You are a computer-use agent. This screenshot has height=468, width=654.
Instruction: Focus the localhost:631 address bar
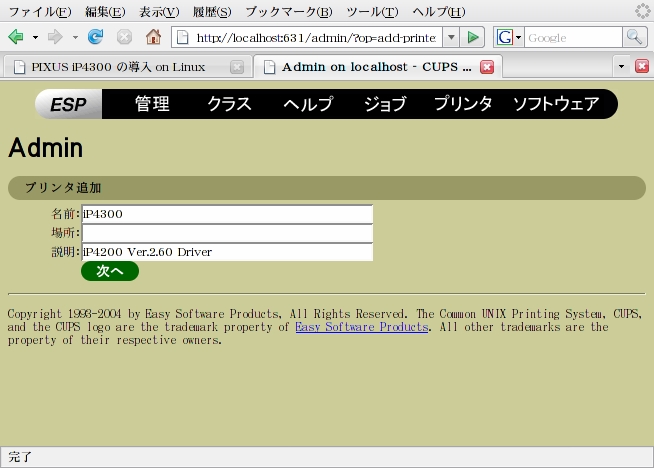pos(316,38)
